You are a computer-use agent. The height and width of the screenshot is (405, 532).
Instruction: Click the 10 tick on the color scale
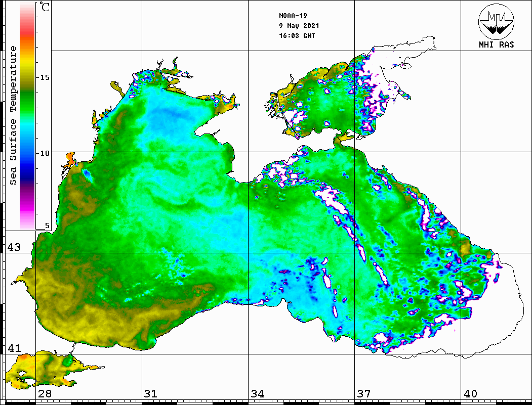click(45, 153)
